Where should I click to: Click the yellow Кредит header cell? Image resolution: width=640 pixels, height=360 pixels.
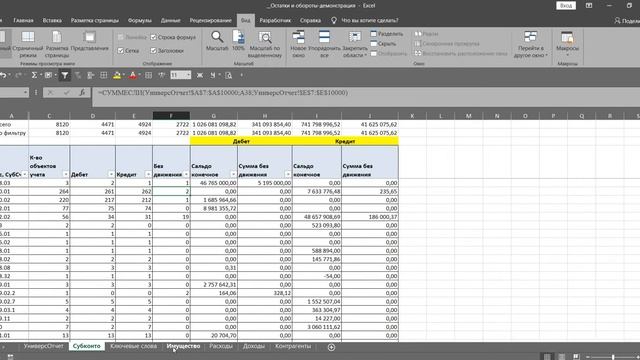pyautogui.click(x=345, y=141)
